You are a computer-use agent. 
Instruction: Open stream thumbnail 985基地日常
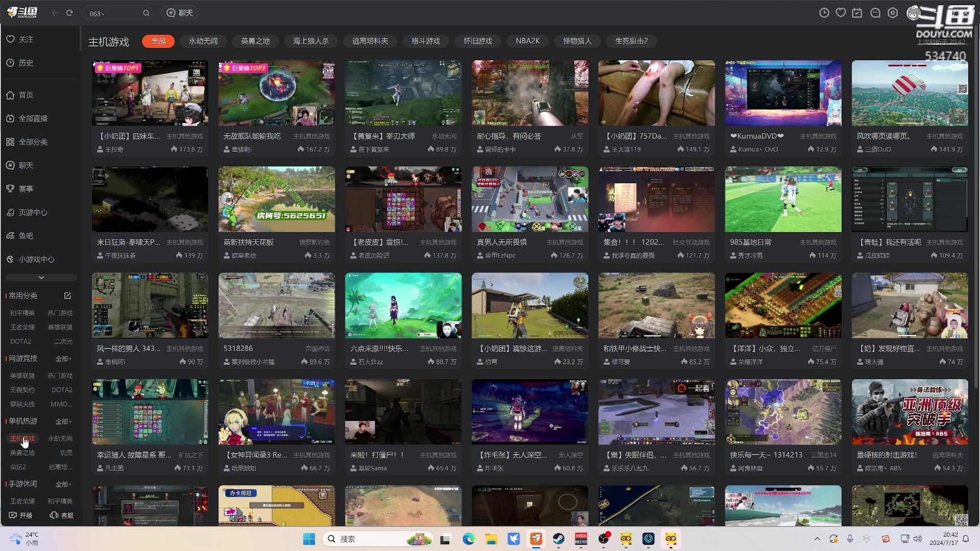783,199
